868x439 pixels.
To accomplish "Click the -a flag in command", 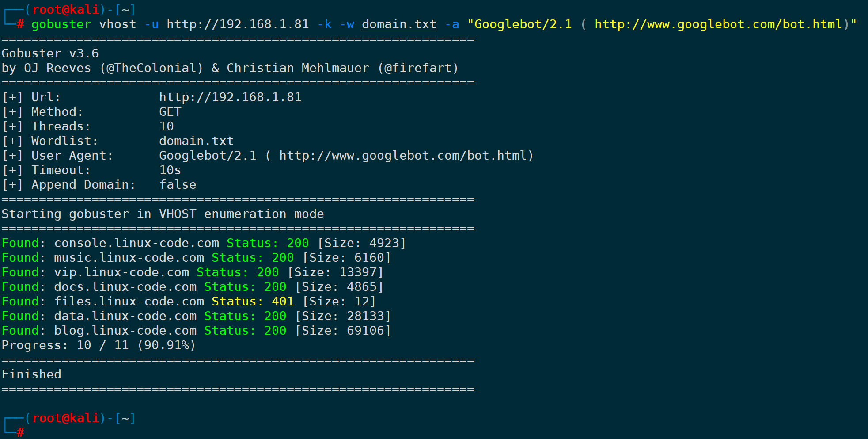I will point(452,24).
